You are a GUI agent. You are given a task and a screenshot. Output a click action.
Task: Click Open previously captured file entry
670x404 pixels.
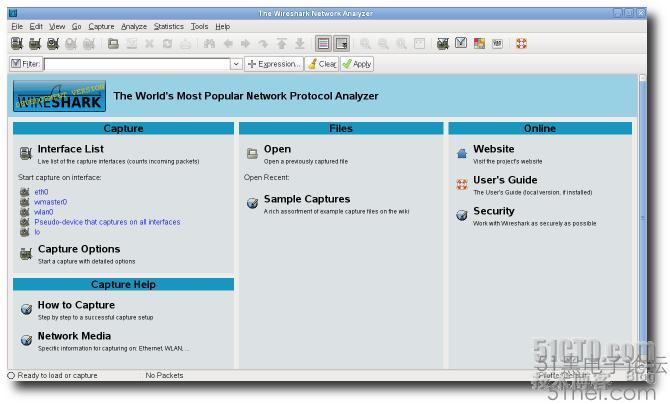(277, 149)
